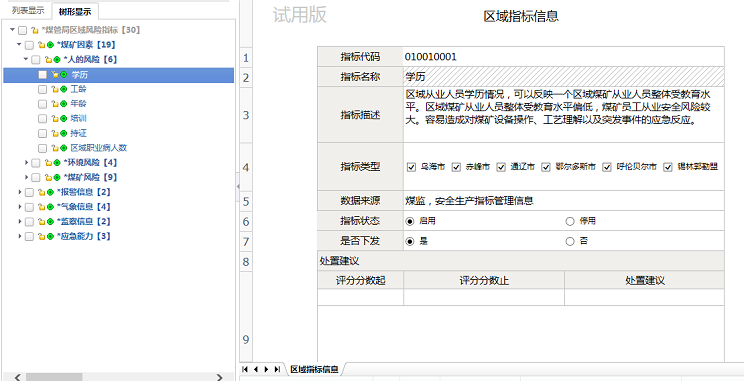Screen dimensions: 744x381
Task: Click the green status icon of 持证
Action: pyautogui.click(x=64, y=134)
